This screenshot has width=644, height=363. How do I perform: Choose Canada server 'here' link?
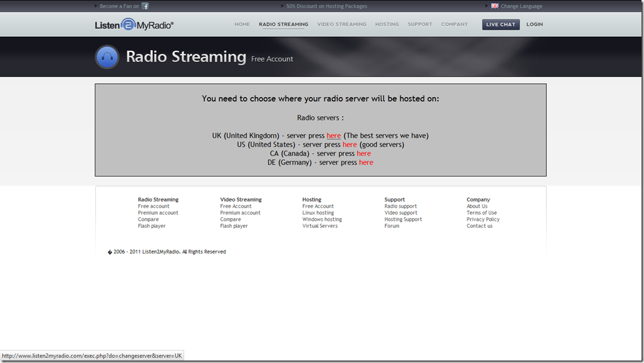point(363,153)
